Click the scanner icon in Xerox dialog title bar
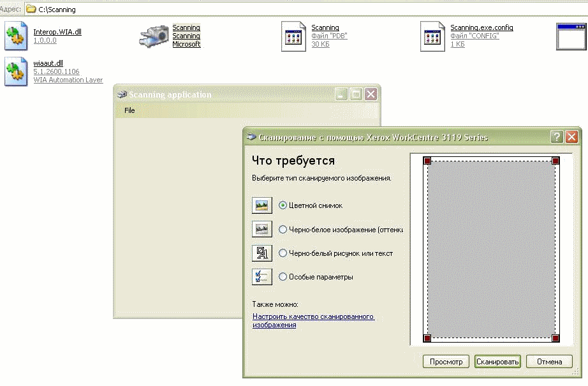588x386 pixels. 251,137
